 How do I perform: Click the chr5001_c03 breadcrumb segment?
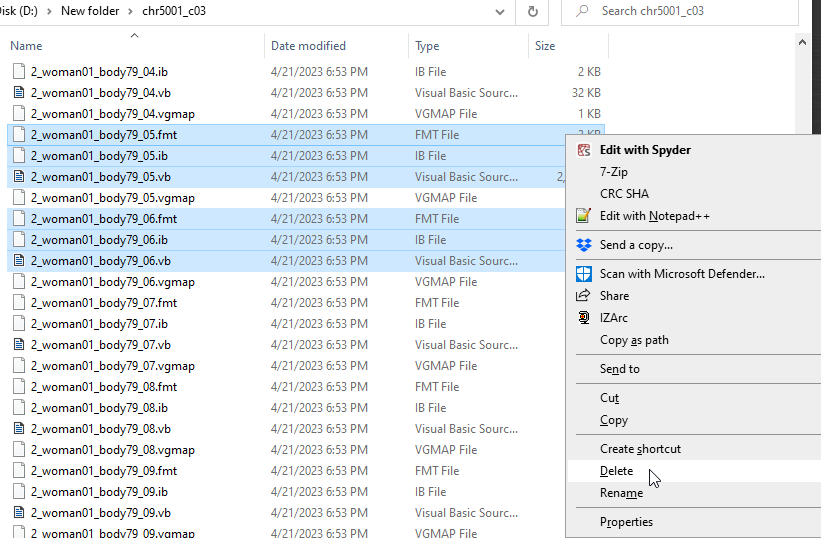pyautogui.click(x=174, y=11)
